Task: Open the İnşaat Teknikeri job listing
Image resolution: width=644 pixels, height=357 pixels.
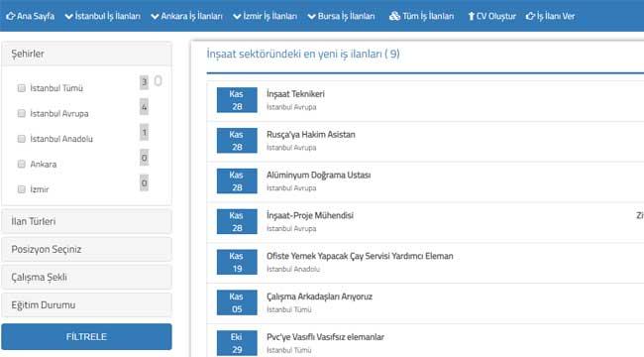Action: point(295,94)
